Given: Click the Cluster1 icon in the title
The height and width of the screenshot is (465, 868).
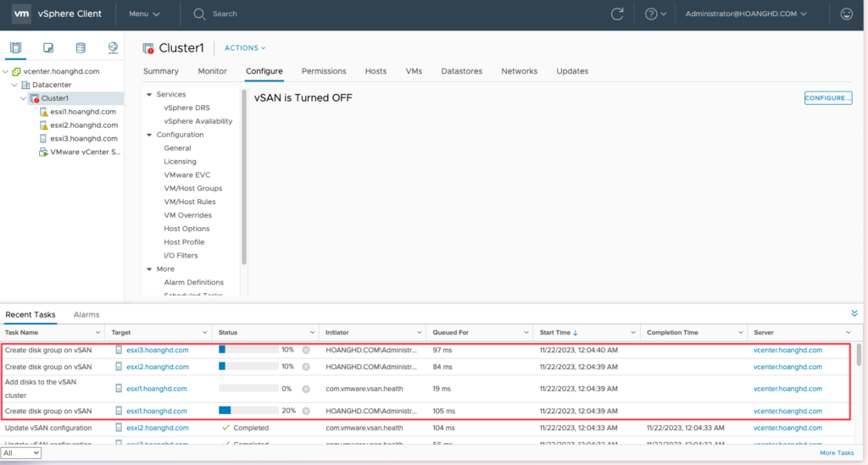Looking at the screenshot, I should tap(147, 48).
